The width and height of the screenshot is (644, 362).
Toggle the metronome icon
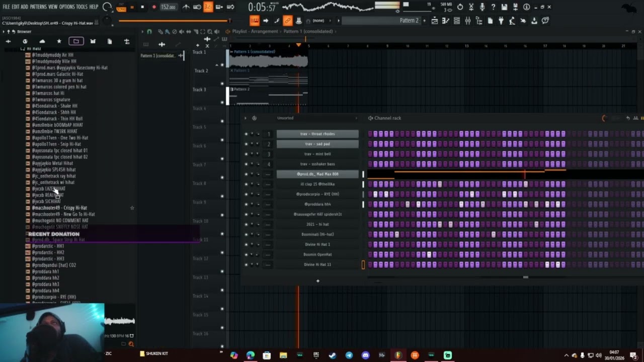[x=186, y=7]
